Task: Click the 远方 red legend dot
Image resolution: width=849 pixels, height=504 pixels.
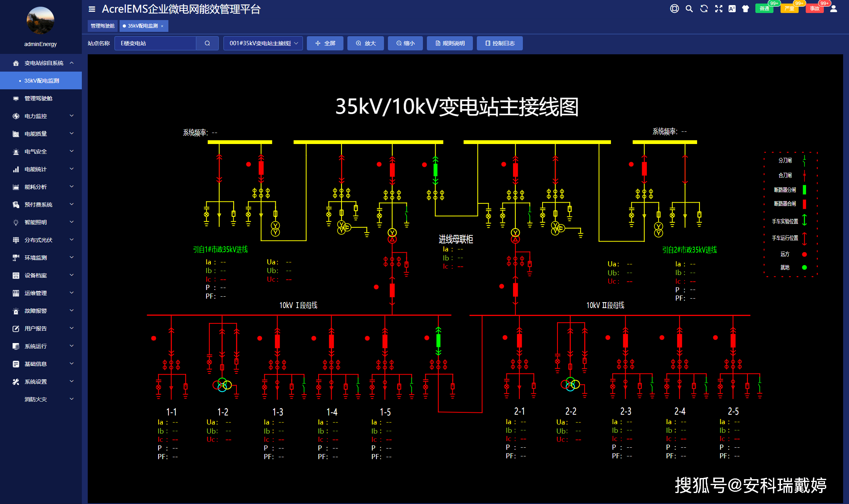Action: coord(805,254)
